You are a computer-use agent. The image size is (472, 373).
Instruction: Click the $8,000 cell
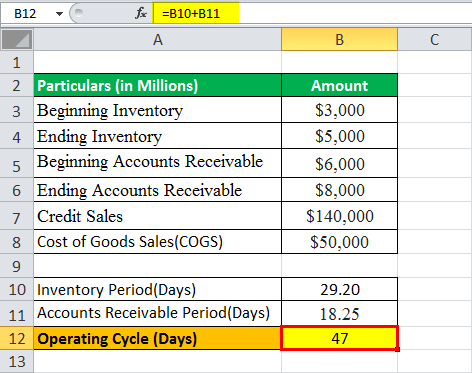(x=339, y=189)
